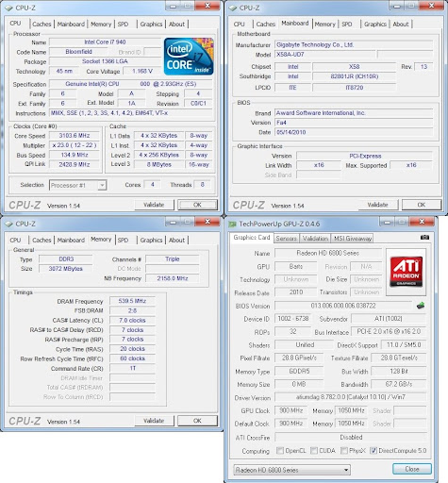
Task: Click the memory Size value 3072 MBytes
Action: point(66,269)
